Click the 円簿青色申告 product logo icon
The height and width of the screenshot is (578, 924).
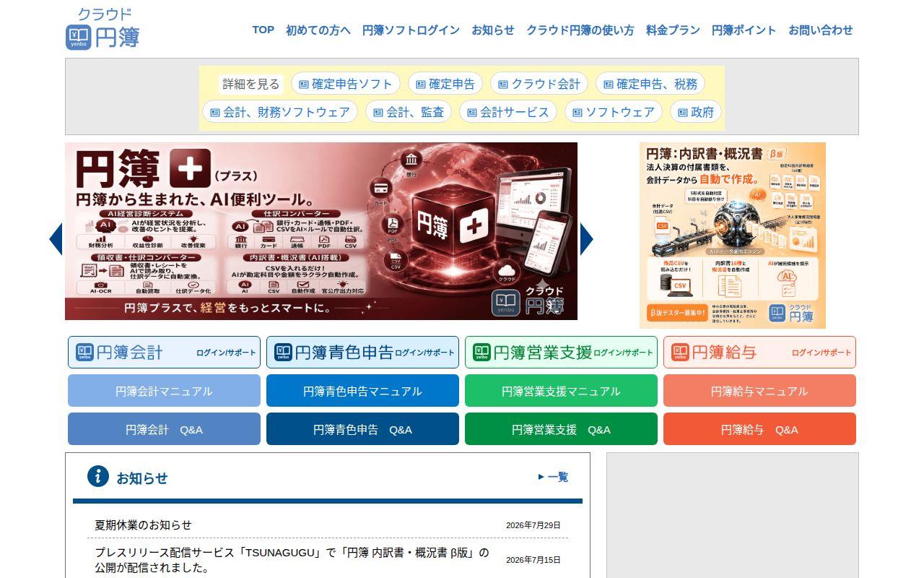tap(283, 352)
